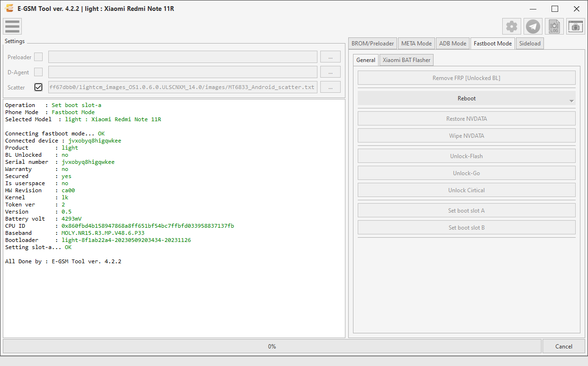Click Battery volt 4293mV value
The image size is (588, 366).
(72, 219)
